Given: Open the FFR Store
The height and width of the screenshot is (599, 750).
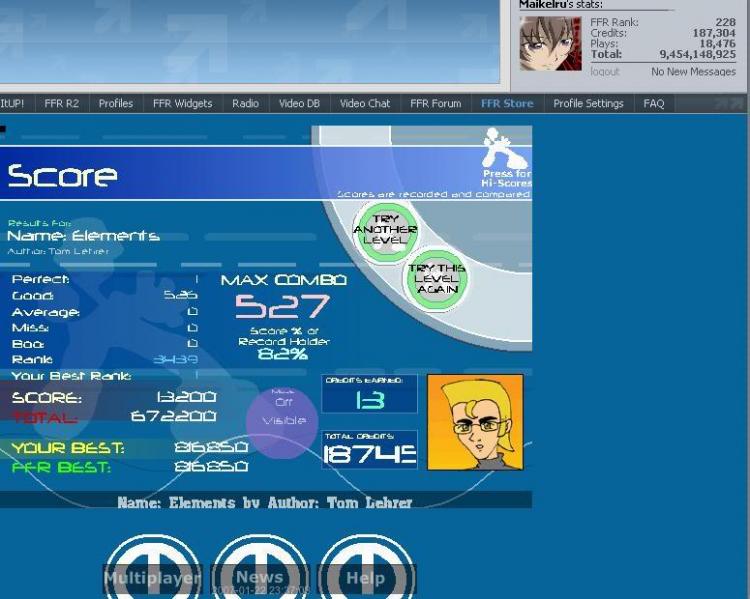Looking at the screenshot, I should pyautogui.click(x=507, y=103).
